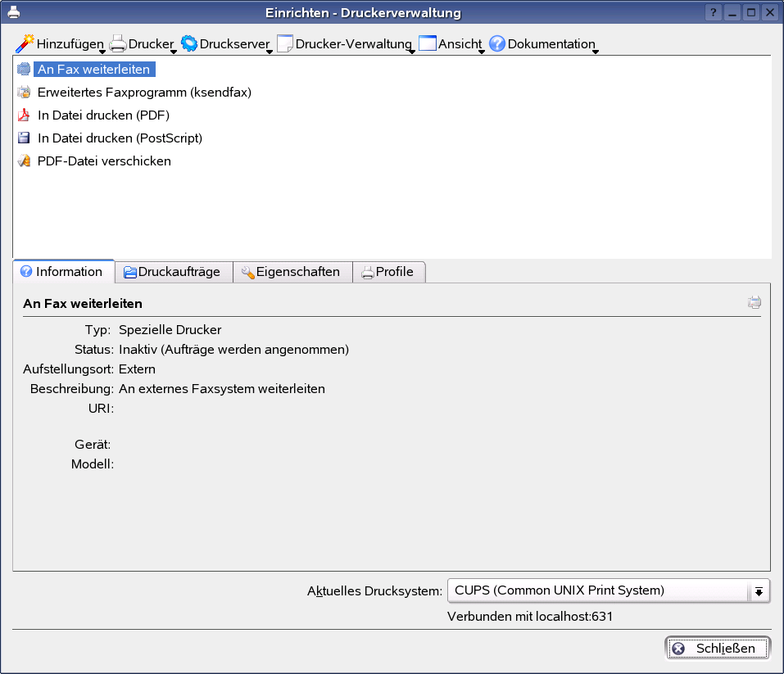Maximize the Druckerverwaltung window

[x=751, y=12]
